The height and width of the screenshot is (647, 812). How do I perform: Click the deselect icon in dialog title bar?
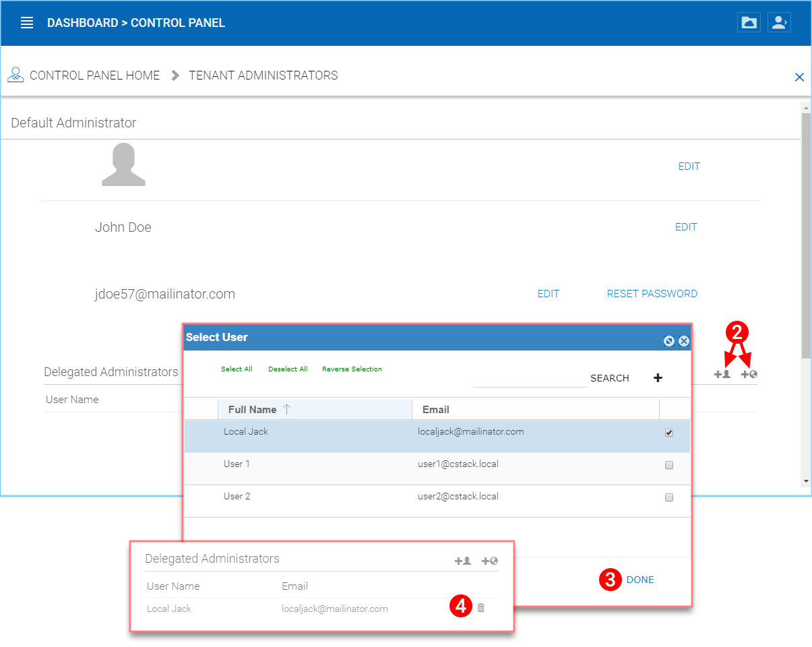click(x=668, y=340)
